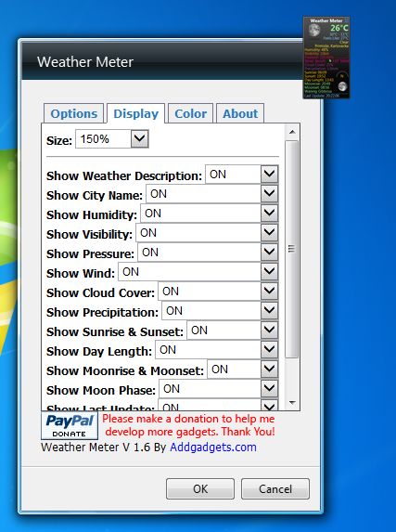Switch to the Color tab
396x532 pixels.
point(190,113)
